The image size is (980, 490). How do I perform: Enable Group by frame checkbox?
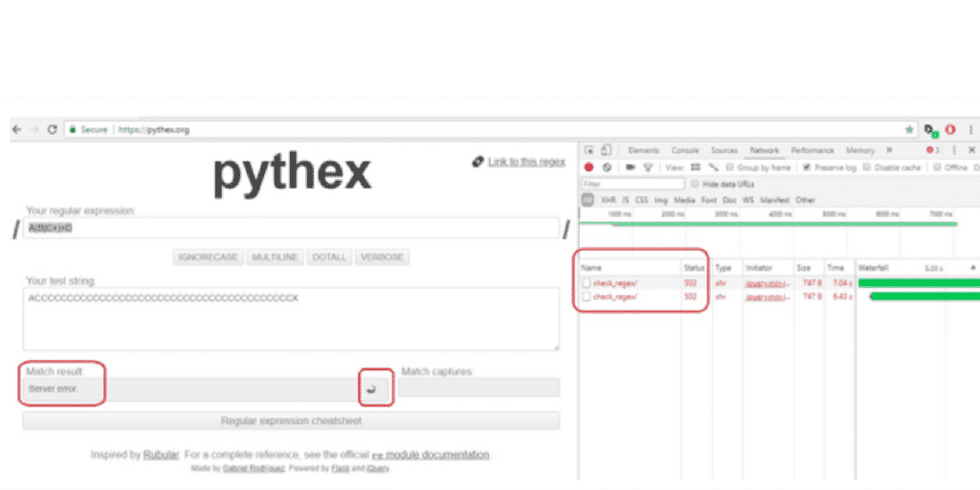tap(729, 167)
